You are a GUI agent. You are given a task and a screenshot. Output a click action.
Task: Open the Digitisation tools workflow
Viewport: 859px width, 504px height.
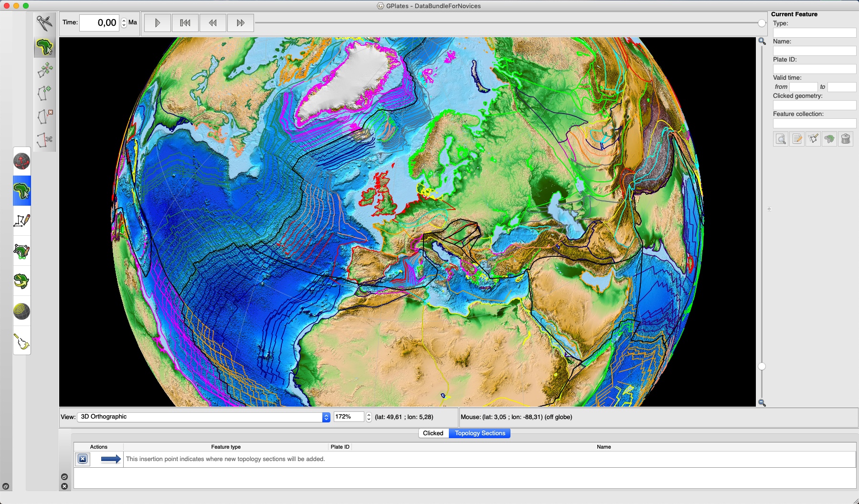point(22,220)
